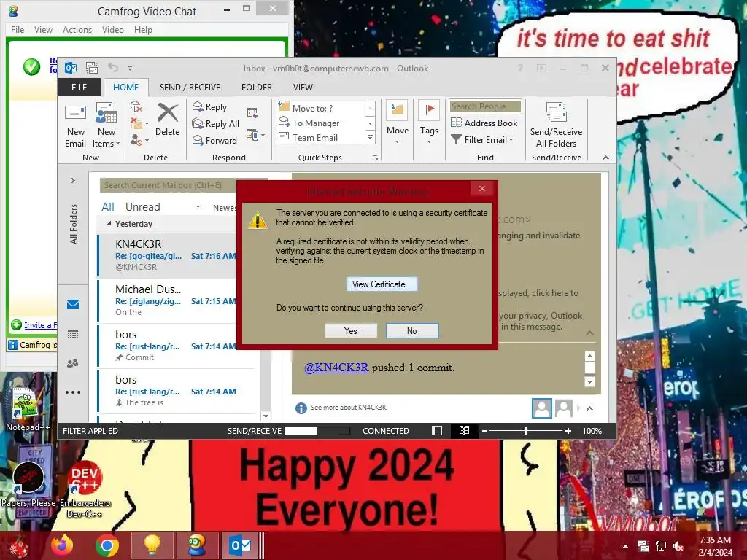Forward the selected email

(x=214, y=141)
